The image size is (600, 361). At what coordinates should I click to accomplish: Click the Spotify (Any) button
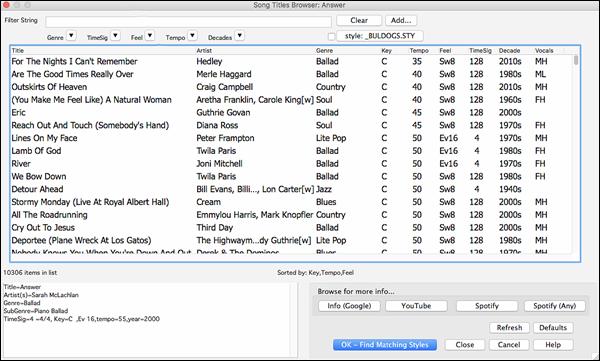tap(554, 306)
